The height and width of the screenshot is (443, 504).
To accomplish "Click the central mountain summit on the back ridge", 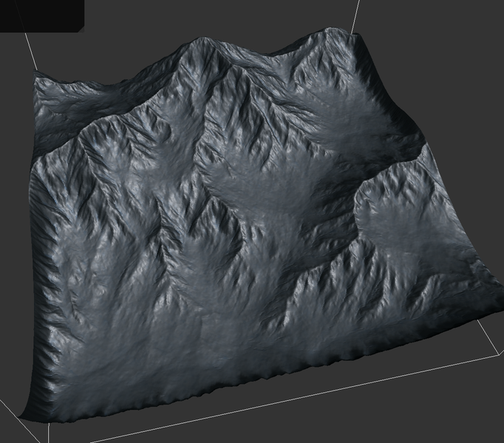I will click(x=202, y=45).
